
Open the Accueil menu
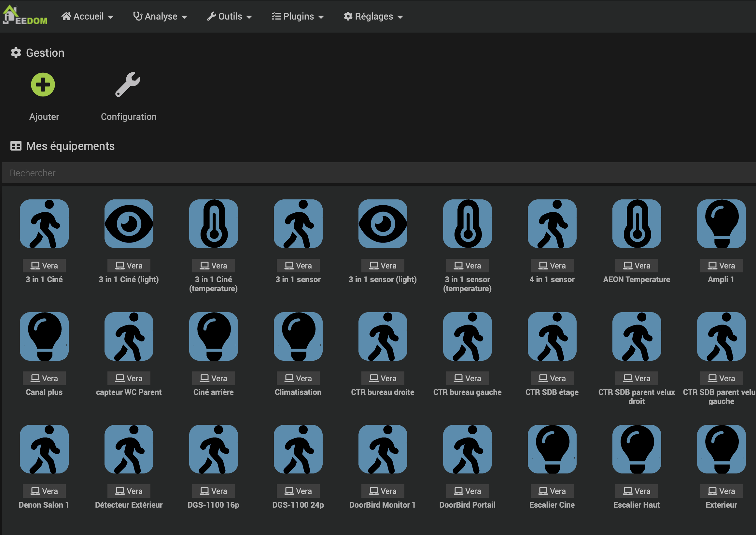[88, 17]
